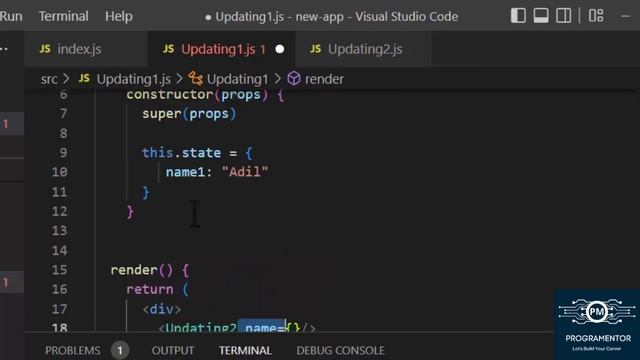Switch to the TERMINAL panel tab
This screenshot has width=640, height=360.
[245, 351]
